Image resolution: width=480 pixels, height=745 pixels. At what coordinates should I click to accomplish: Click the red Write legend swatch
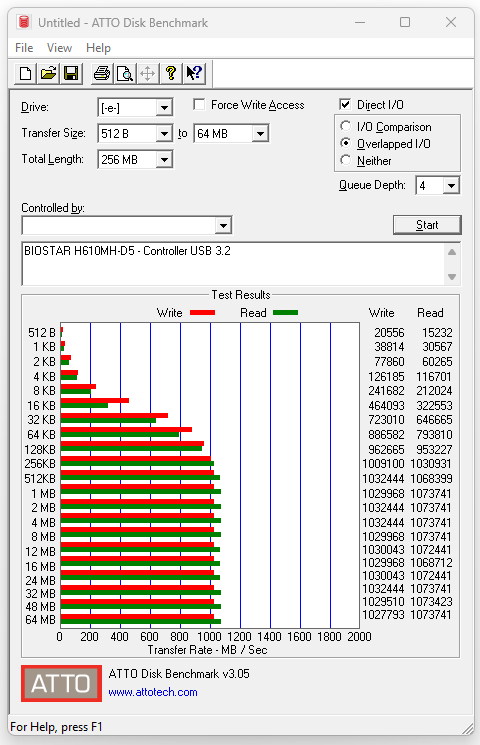pyautogui.click(x=202, y=313)
